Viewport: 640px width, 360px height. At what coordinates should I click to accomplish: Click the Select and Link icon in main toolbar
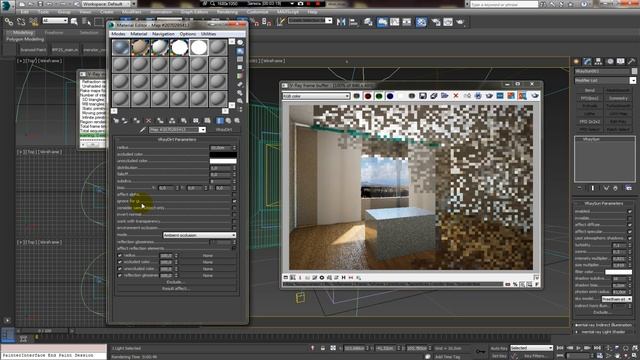point(9,22)
